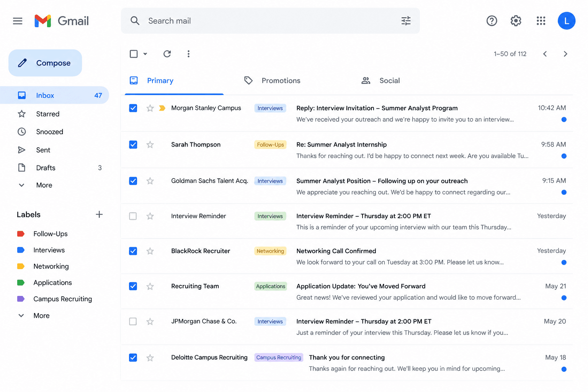The image size is (588, 392).
Task: Star the Sarah Thompson email
Action: [x=150, y=145]
